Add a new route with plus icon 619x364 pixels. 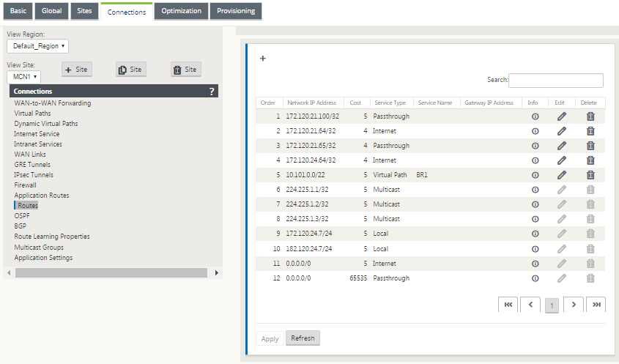263,59
